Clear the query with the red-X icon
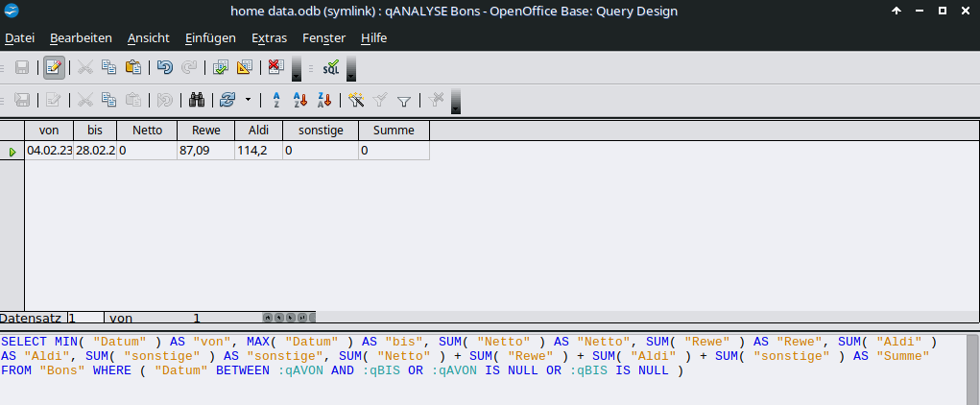This screenshot has height=405, width=980. pos(276,67)
